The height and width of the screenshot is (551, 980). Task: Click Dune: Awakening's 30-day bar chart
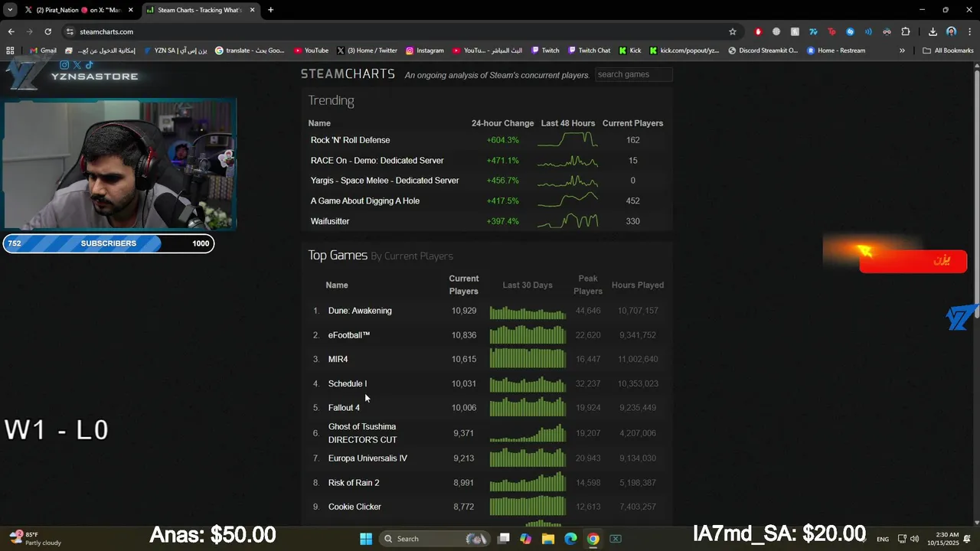pos(528,311)
